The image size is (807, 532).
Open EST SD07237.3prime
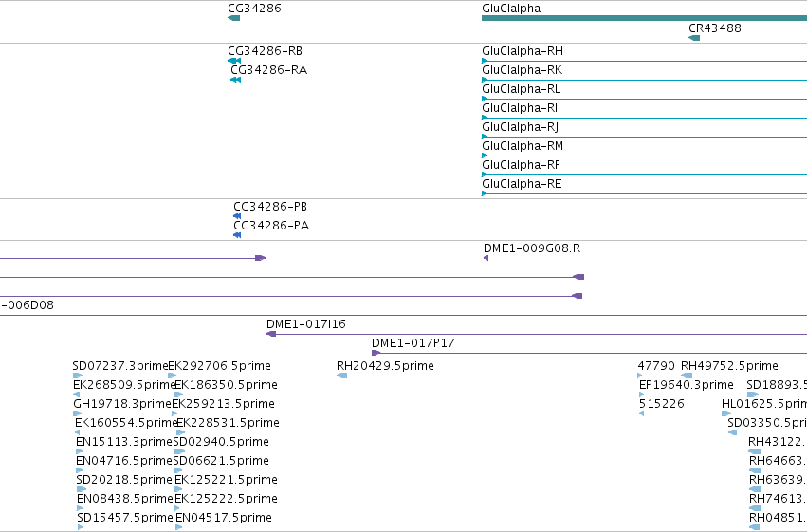(x=120, y=366)
